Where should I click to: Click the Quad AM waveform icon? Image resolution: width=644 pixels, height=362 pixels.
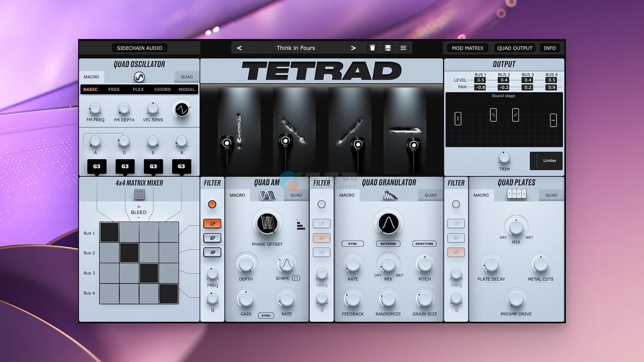pos(267,195)
